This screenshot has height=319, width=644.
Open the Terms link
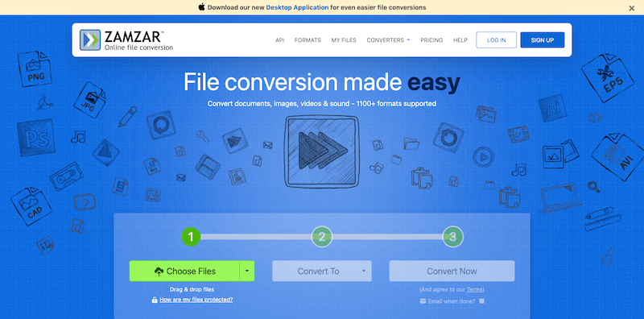476,289
